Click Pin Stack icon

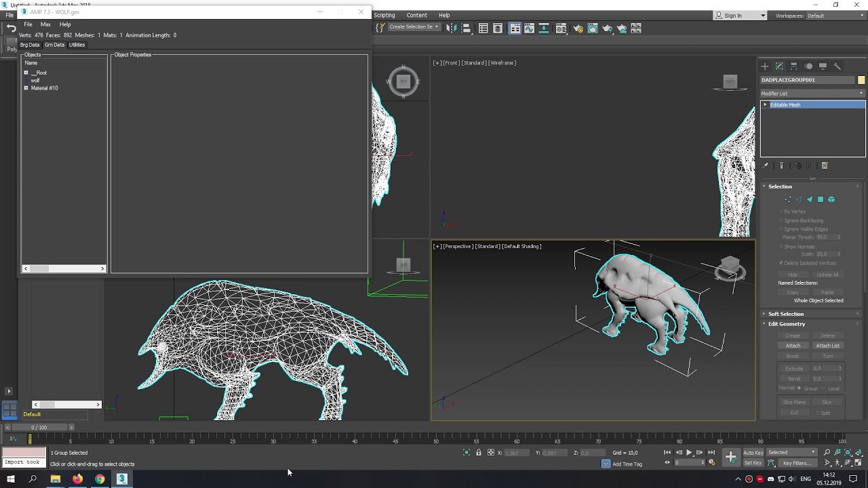(766, 165)
